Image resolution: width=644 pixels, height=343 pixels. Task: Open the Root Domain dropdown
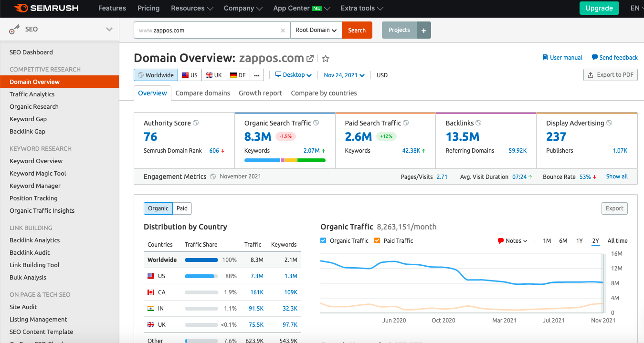click(x=316, y=30)
